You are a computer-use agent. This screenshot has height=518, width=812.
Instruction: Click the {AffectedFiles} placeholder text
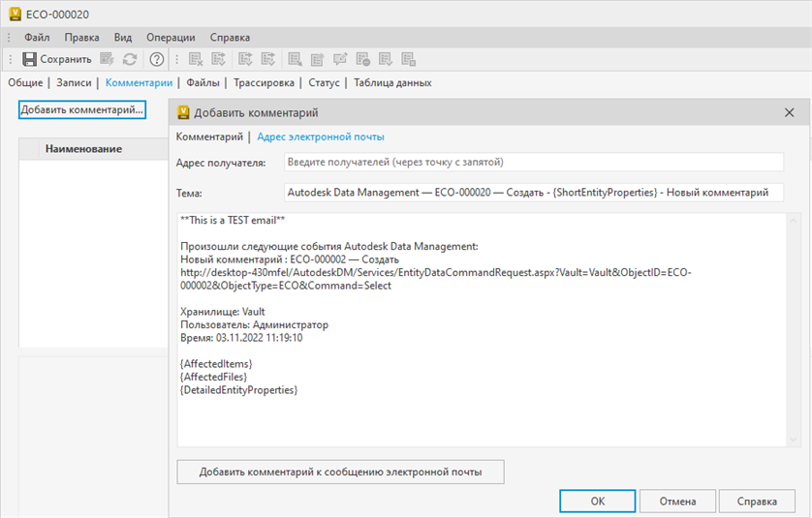click(214, 377)
